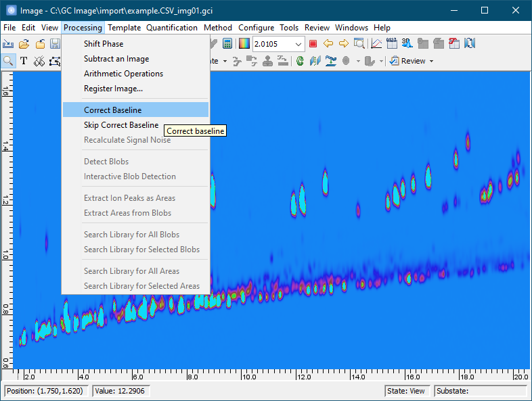Choose Correct Baseline from Processing menu

[112, 110]
